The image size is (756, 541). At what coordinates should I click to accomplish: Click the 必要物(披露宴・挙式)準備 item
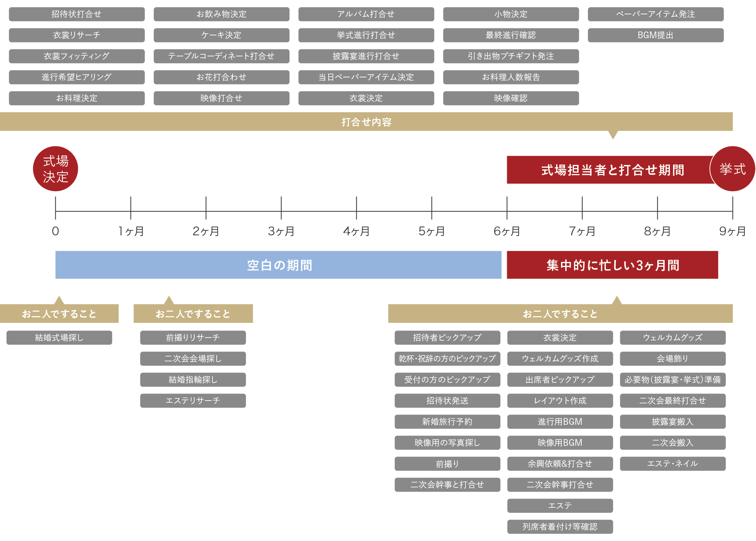pyautogui.click(x=673, y=380)
